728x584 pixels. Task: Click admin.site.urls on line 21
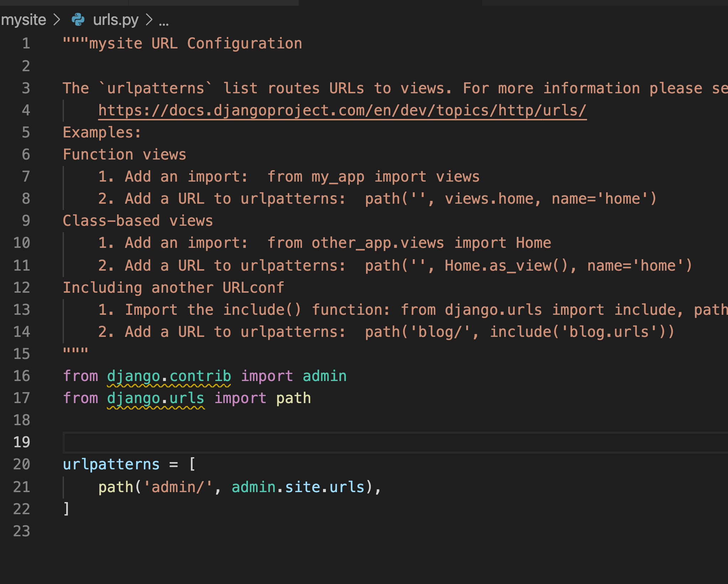click(298, 487)
